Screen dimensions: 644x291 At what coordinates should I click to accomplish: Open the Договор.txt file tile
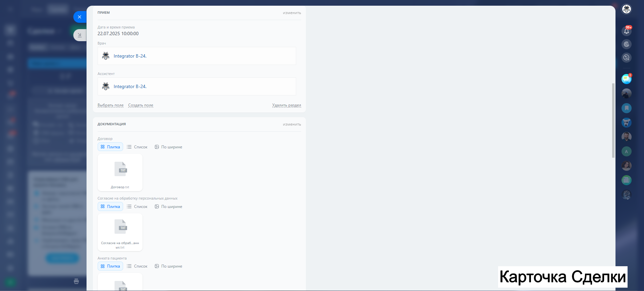tap(120, 172)
